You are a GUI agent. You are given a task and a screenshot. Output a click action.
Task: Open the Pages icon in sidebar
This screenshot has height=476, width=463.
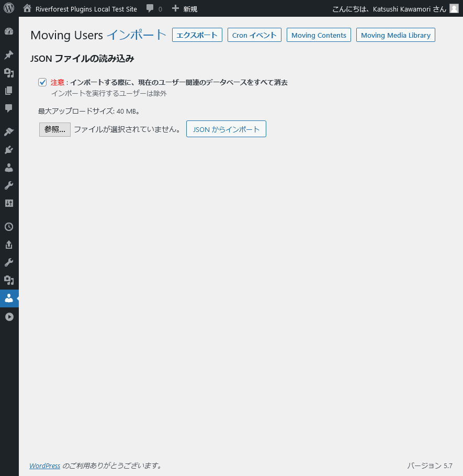point(9,91)
